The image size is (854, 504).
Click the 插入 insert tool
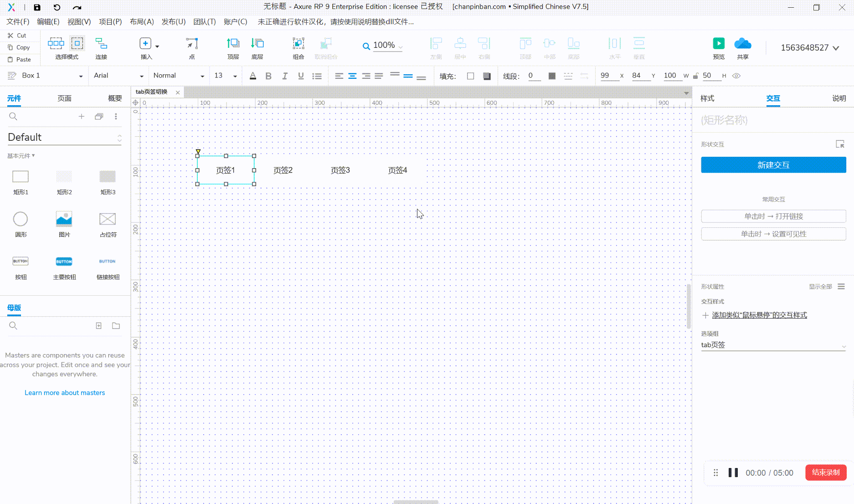point(146,48)
